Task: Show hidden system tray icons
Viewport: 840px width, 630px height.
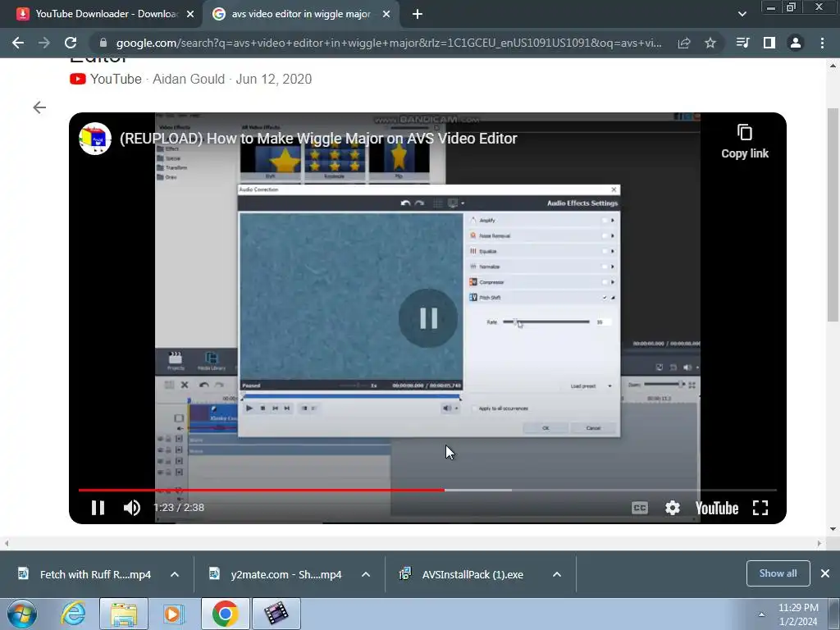Action: 761,614
